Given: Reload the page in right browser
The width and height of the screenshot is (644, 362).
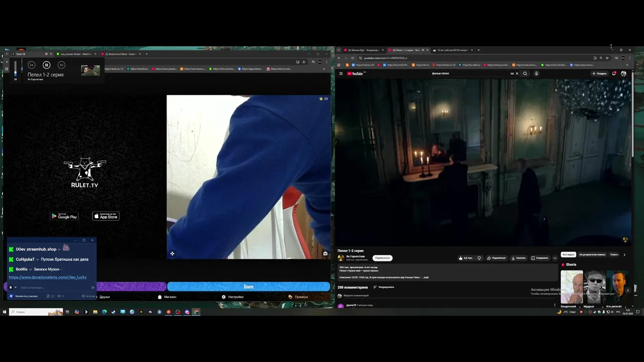Looking at the screenshot, I should [352, 58].
